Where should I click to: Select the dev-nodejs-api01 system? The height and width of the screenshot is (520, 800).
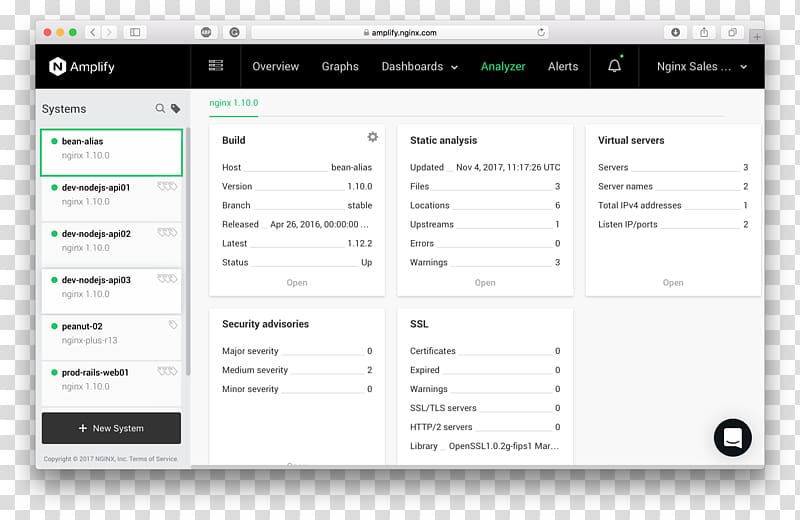(x=111, y=199)
